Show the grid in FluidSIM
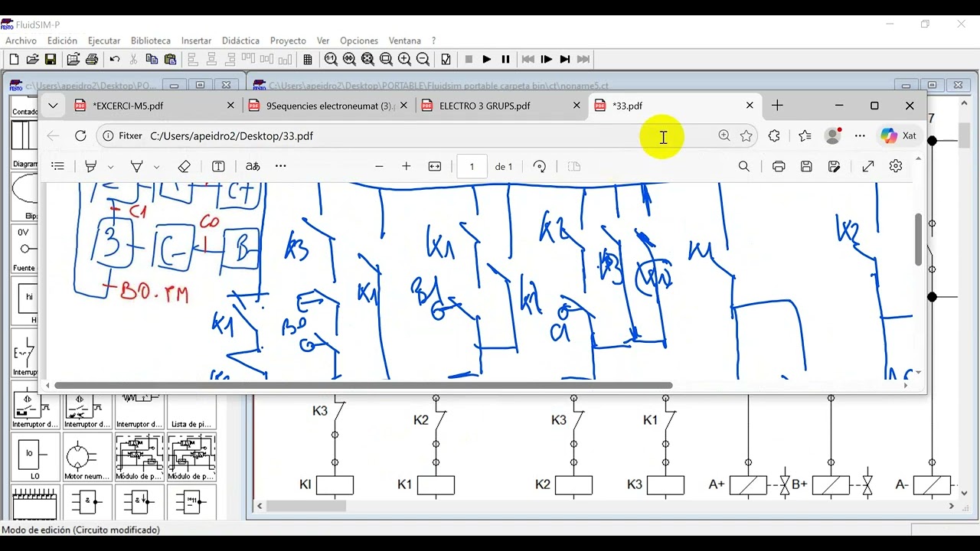This screenshot has width=980, height=551. point(308,59)
